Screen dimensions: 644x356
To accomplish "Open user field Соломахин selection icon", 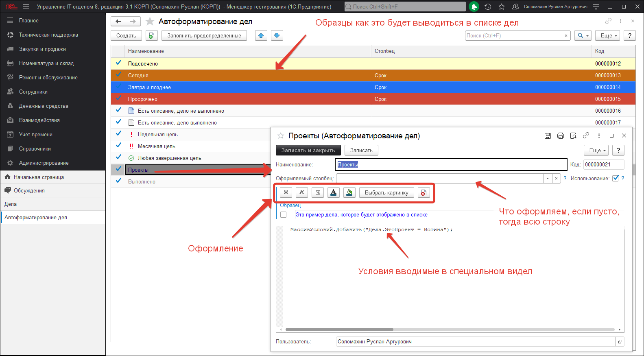I will tap(620, 342).
